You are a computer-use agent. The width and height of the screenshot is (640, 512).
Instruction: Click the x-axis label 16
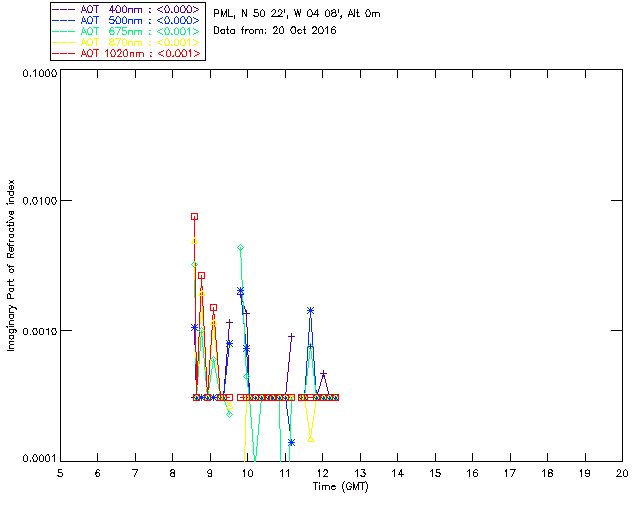[x=472, y=473]
